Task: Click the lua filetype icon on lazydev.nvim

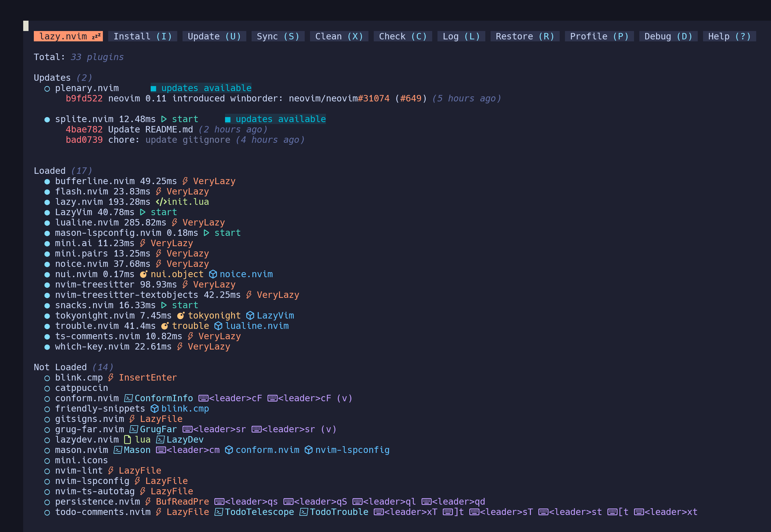Action: click(x=127, y=439)
